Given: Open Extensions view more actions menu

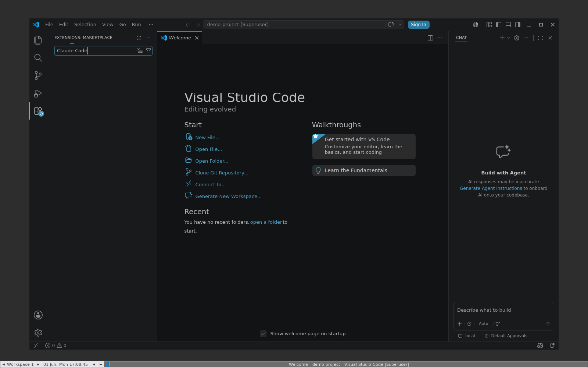Looking at the screenshot, I should point(148,38).
